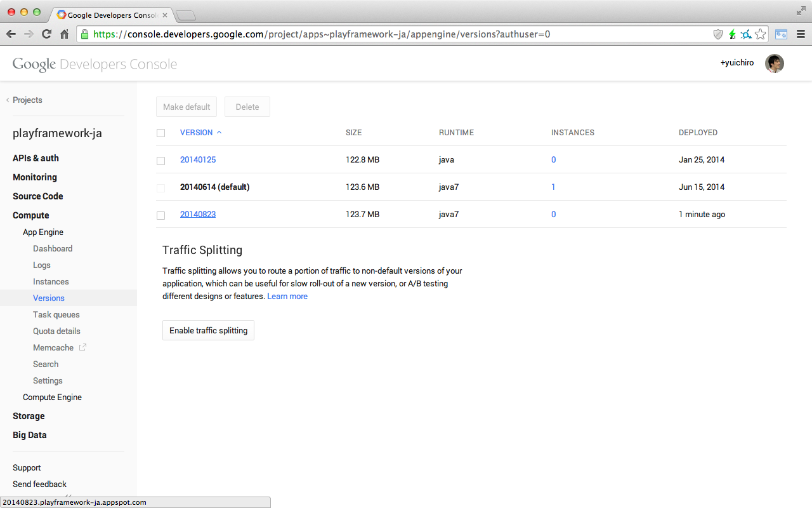Screen dimensions: 812x508
Task: Open Search in the sidebar
Action: coord(46,364)
